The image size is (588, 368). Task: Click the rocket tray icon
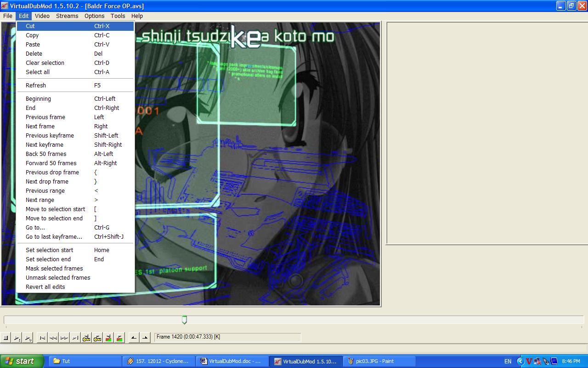coord(545,361)
